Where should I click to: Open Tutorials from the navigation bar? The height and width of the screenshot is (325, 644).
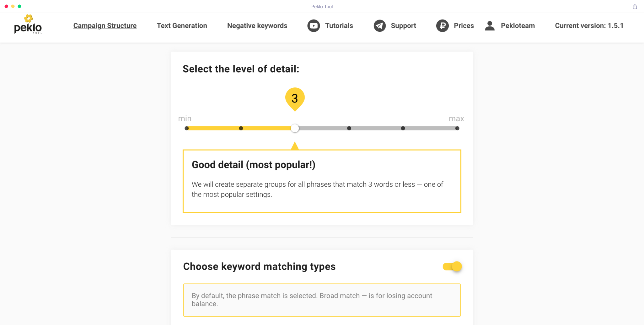(x=339, y=26)
